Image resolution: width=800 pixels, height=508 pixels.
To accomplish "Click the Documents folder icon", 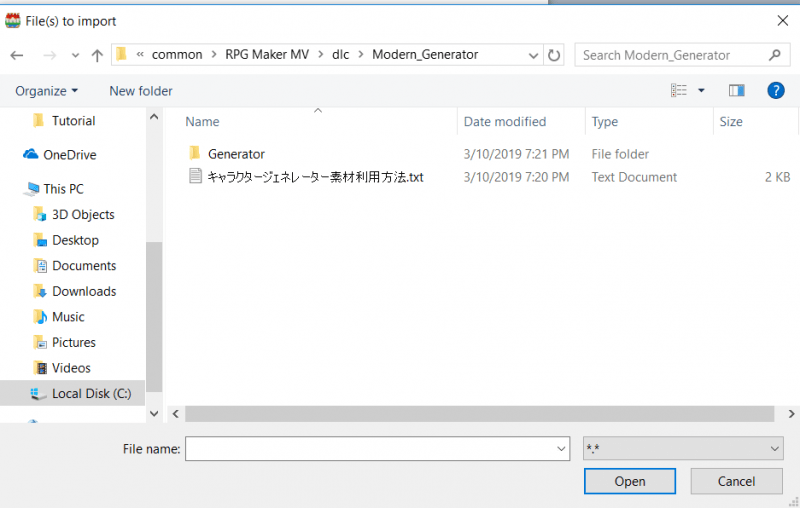I will tap(40, 265).
